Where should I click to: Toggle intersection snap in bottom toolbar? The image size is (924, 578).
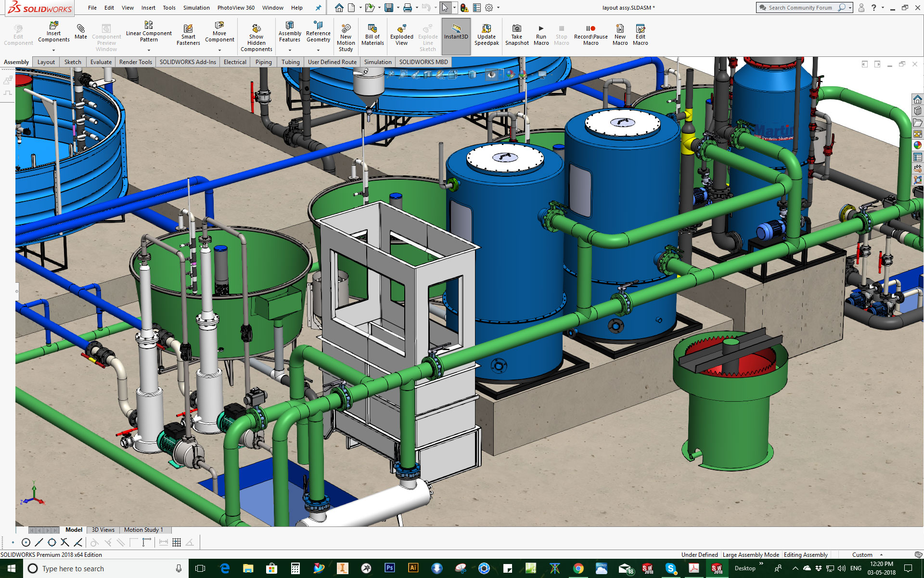click(64, 542)
